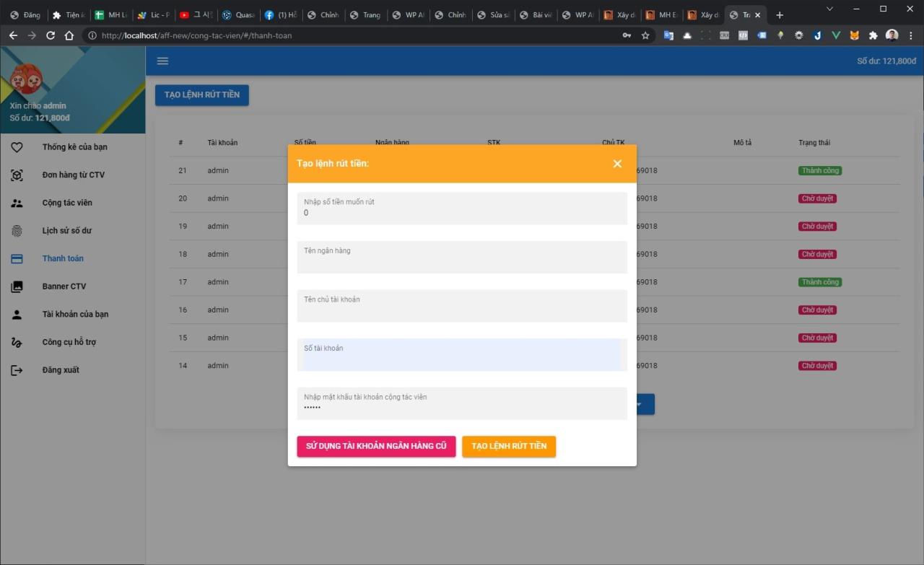
Task: Toggle the sidebar with the hamburger menu
Action: (162, 61)
